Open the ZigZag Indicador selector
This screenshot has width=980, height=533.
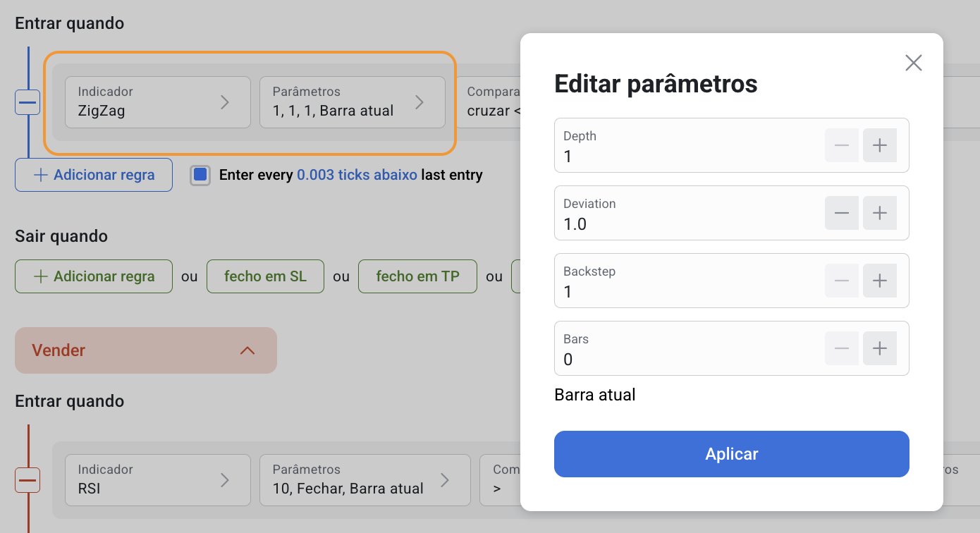click(158, 102)
